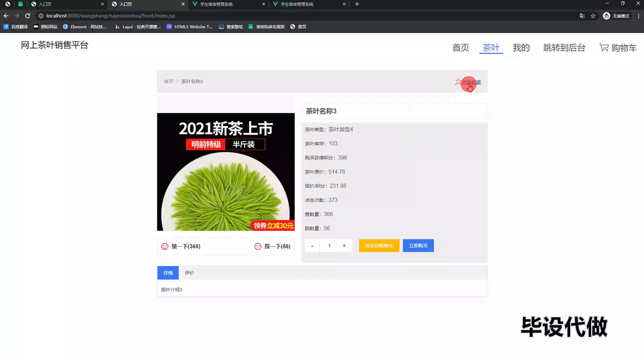
Task: Open the shopping cart icon
Action: pos(604,47)
